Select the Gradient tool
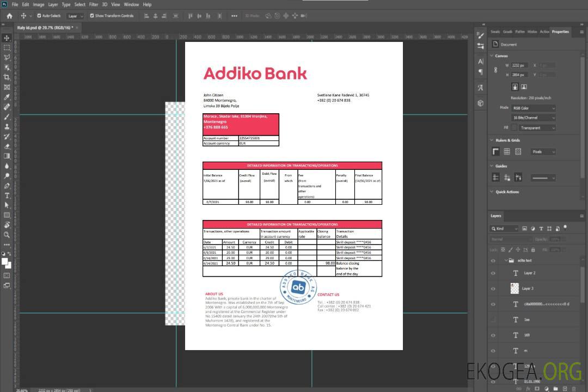The height and width of the screenshot is (392, 588). click(x=7, y=156)
